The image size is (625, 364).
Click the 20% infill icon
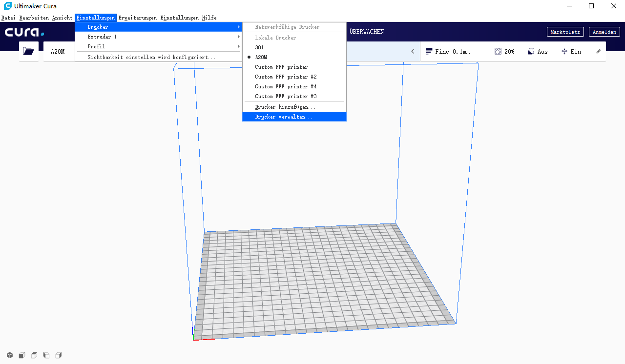[498, 51]
